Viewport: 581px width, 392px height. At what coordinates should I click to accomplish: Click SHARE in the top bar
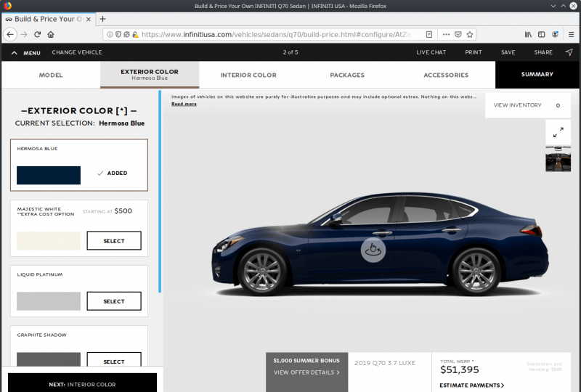[543, 52]
